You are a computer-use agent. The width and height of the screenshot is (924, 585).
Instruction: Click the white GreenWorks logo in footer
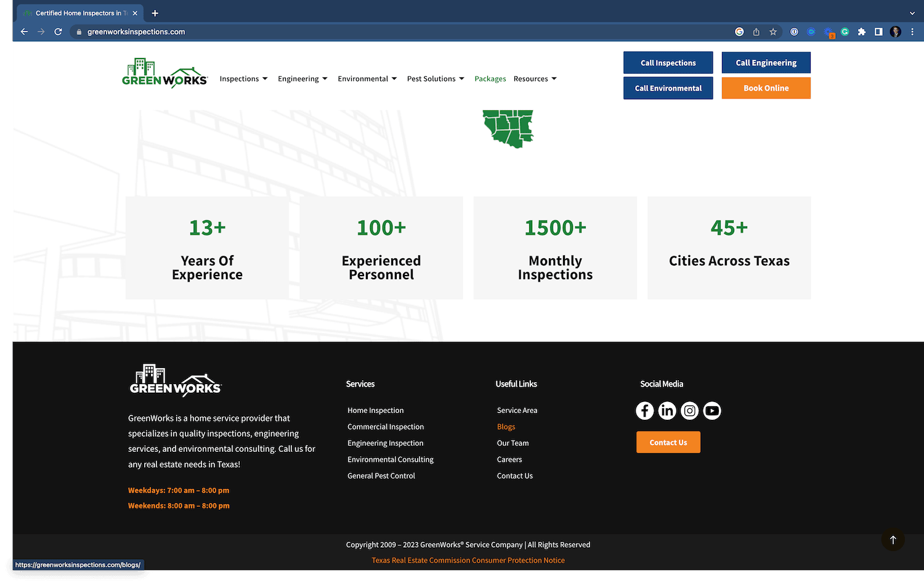(x=176, y=380)
